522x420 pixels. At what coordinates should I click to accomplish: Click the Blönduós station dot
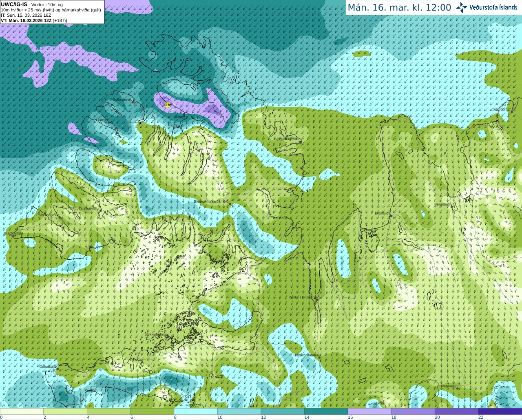[391, 216]
